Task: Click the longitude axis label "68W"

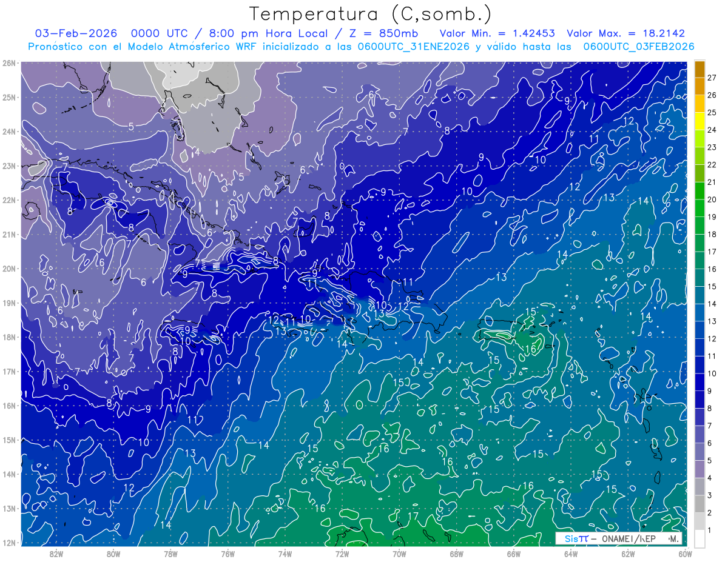Action: point(457,554)
